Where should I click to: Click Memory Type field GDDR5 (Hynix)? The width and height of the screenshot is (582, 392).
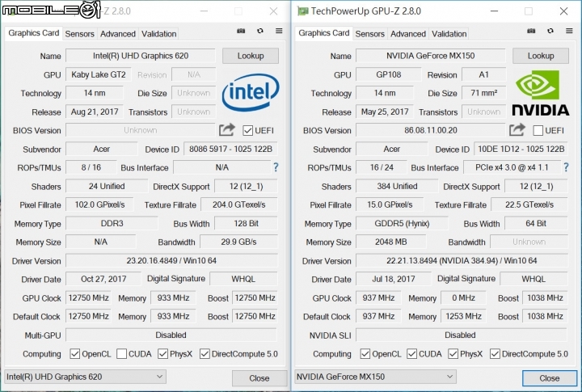pyautogui.click(x=402, y=223)
